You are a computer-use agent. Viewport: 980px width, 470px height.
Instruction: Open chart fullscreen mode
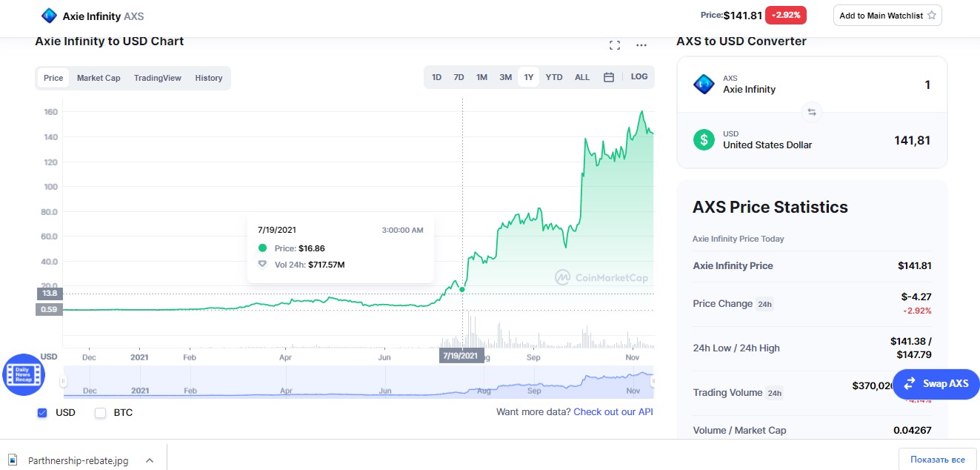[614, 45]
